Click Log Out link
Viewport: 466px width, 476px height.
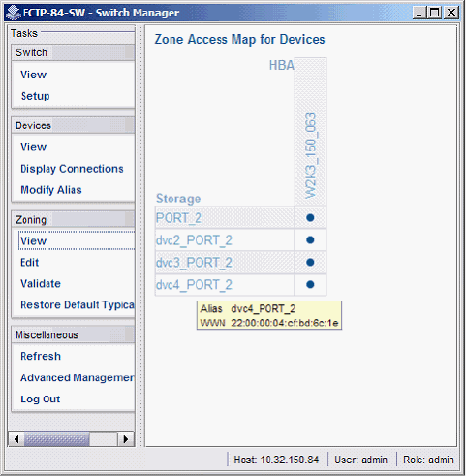[41, 399]
